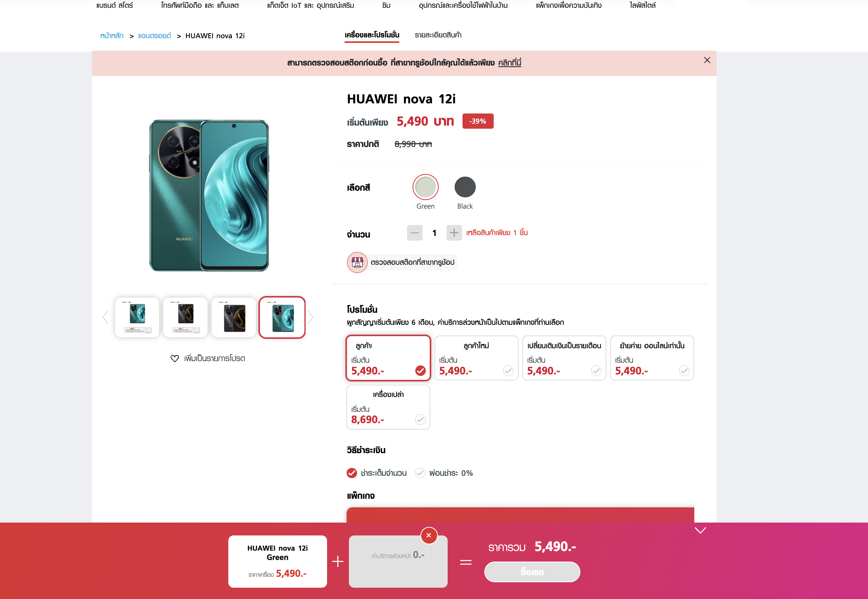Pick the Black color swatch
The image size is (868, 599).
(465, 187)
